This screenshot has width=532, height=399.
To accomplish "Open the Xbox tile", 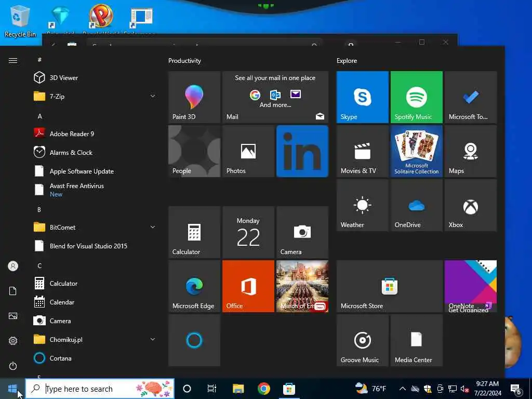I will (471, 205).
